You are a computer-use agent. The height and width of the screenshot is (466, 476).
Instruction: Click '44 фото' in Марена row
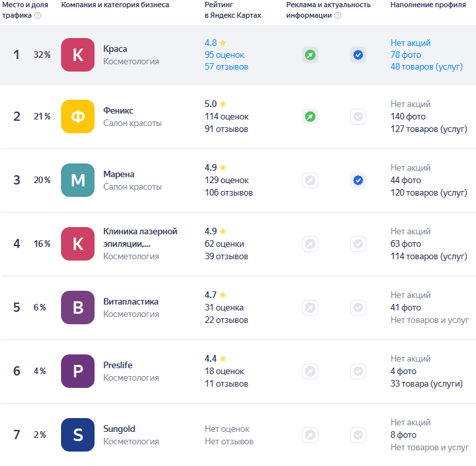[x=406, y=180]
